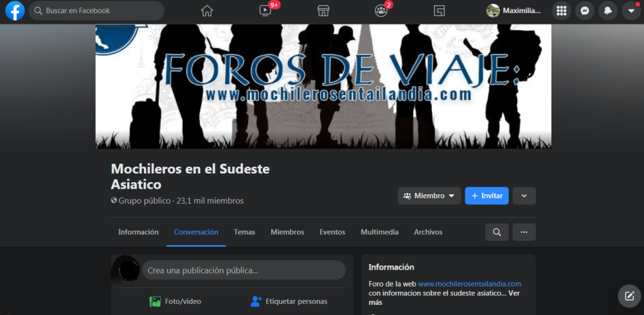Open the Miembro dropdown button
644x315 pixels.
point(429,196)
